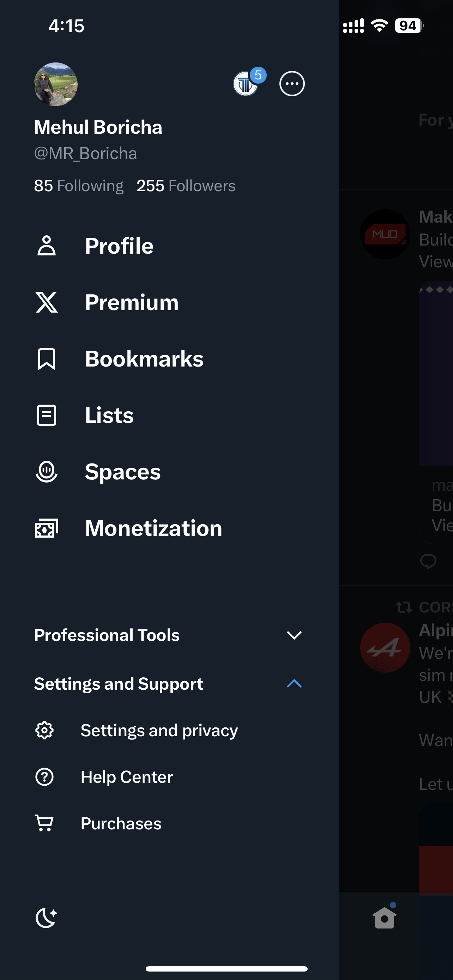453x980 pixels.
Task: View the 255 Followers list
Action: point(186,185)
